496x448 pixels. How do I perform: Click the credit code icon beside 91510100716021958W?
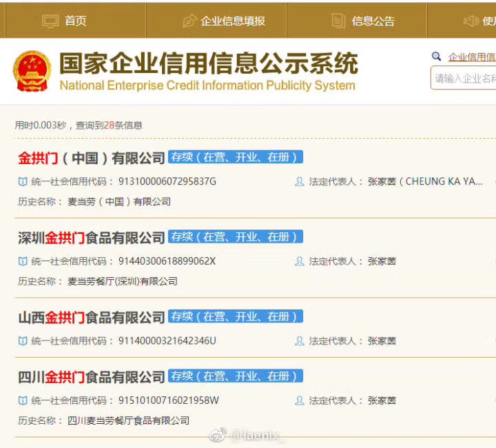click(x=23, y=400)
